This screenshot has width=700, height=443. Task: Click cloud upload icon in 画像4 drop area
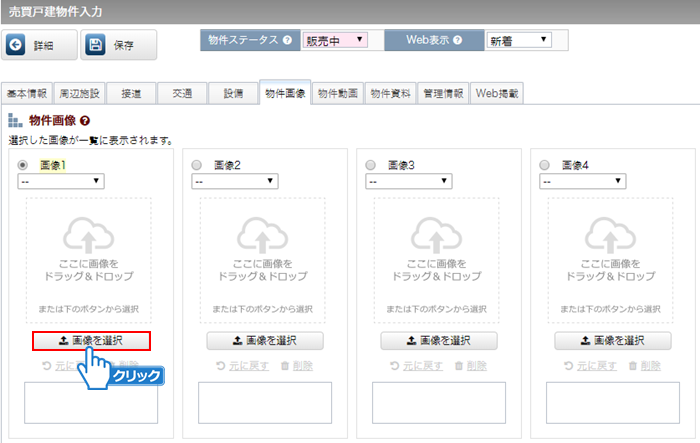612,235
